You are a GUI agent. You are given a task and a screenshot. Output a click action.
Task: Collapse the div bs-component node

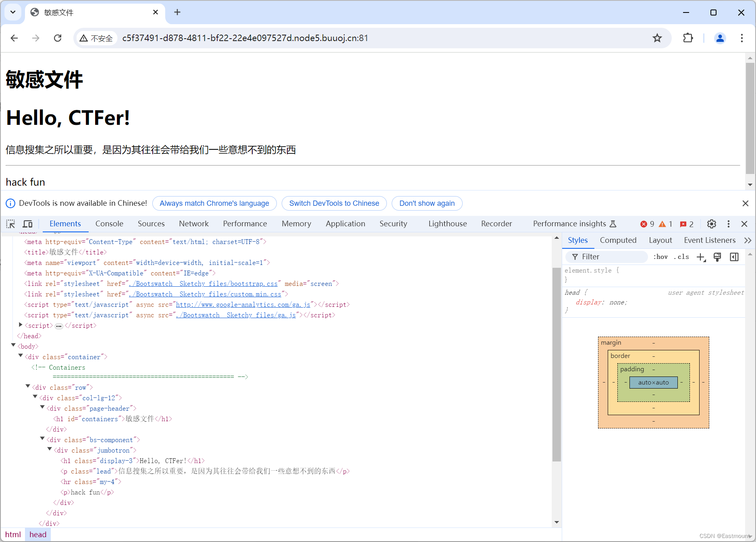click(42, 439)
